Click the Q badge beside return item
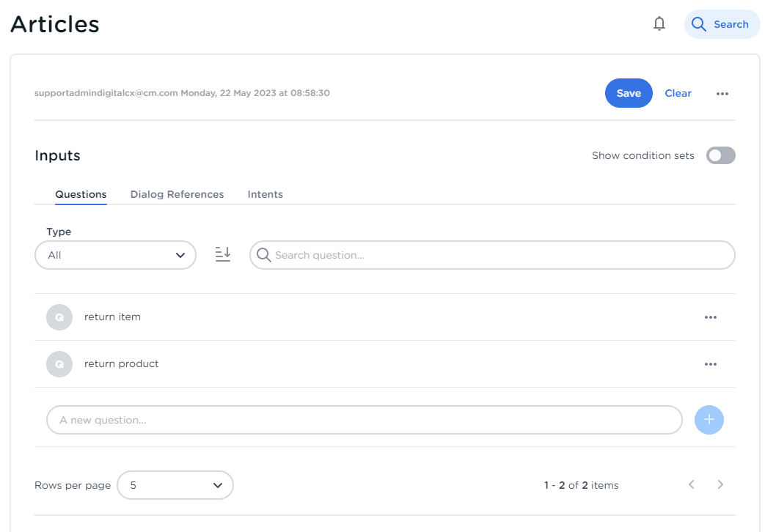The height and width of the screenshot is (532, 776). 59,317
